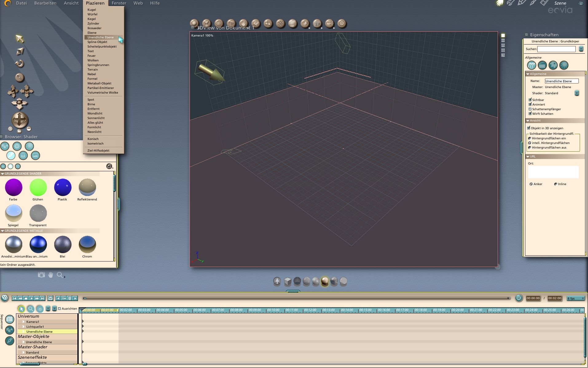The height and width of the screenshot is (368, 588).
Task: Click the sequencer pen-nib view icon
Action: click(10, 341)
